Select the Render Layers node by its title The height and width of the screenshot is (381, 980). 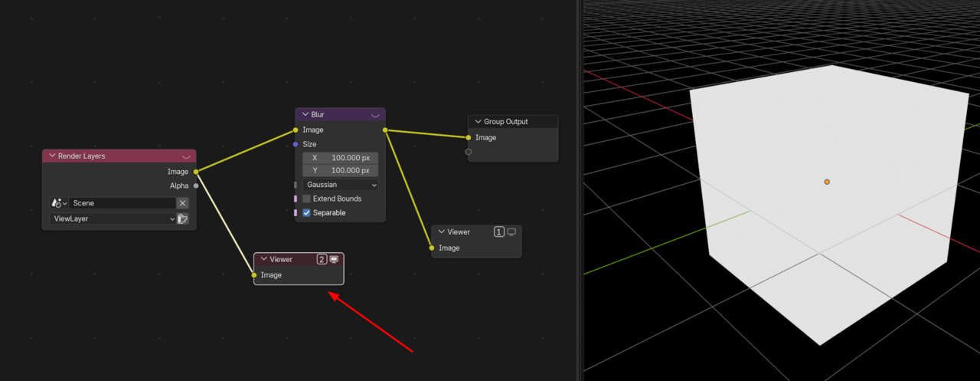(x=82, y=156)
